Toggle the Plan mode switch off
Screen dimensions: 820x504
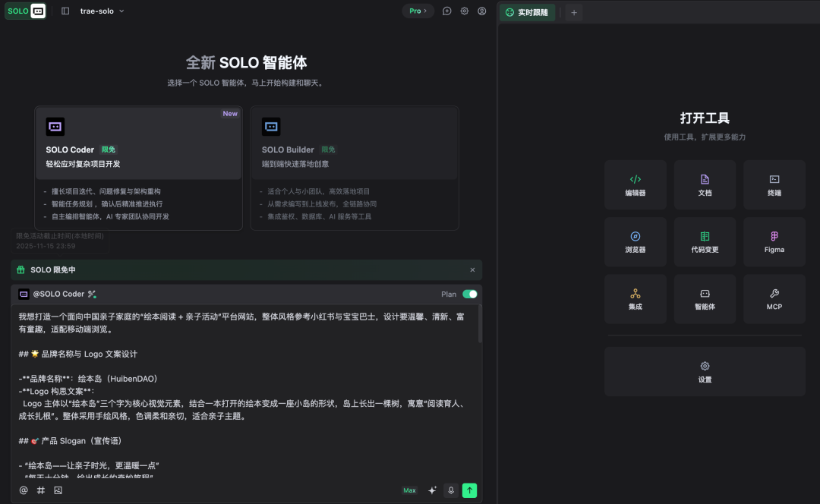coord(470,295)
